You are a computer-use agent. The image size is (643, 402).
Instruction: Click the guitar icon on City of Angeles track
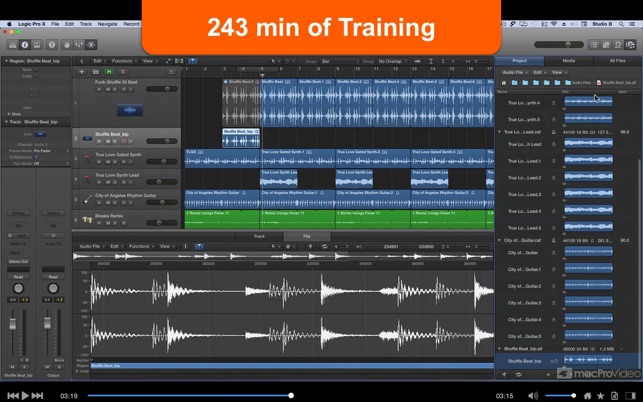coord(87,199)
